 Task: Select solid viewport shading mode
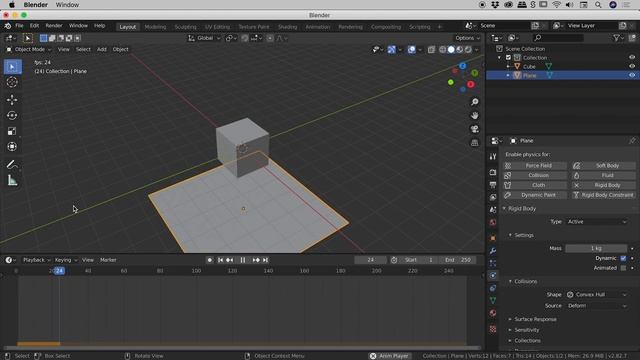click(x=451, y=49)
